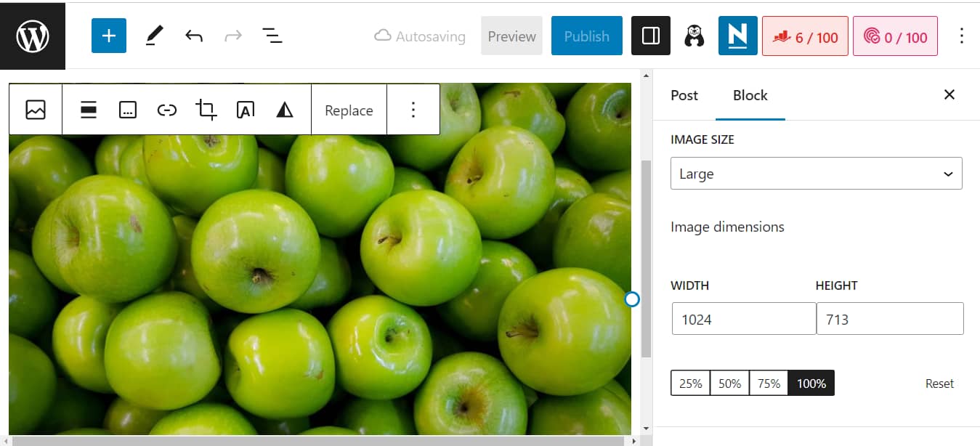Switch to the Block tab

tap(750, 95)
